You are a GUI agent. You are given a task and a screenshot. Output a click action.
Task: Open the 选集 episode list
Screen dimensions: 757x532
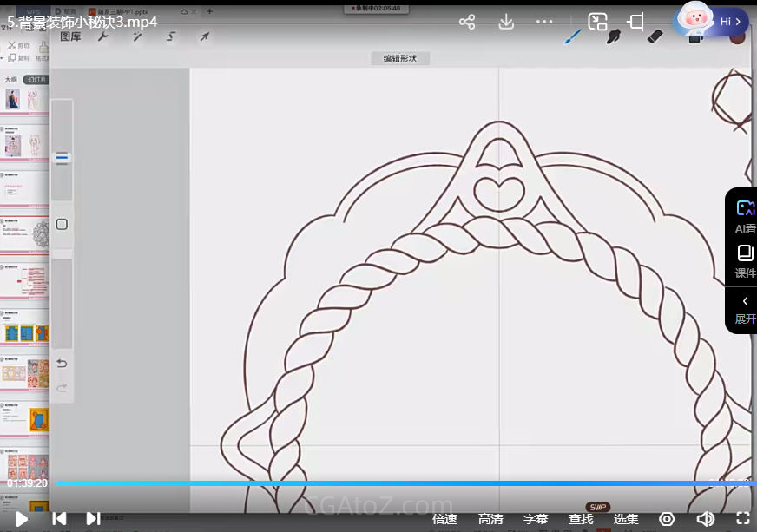tap(626, 519)
